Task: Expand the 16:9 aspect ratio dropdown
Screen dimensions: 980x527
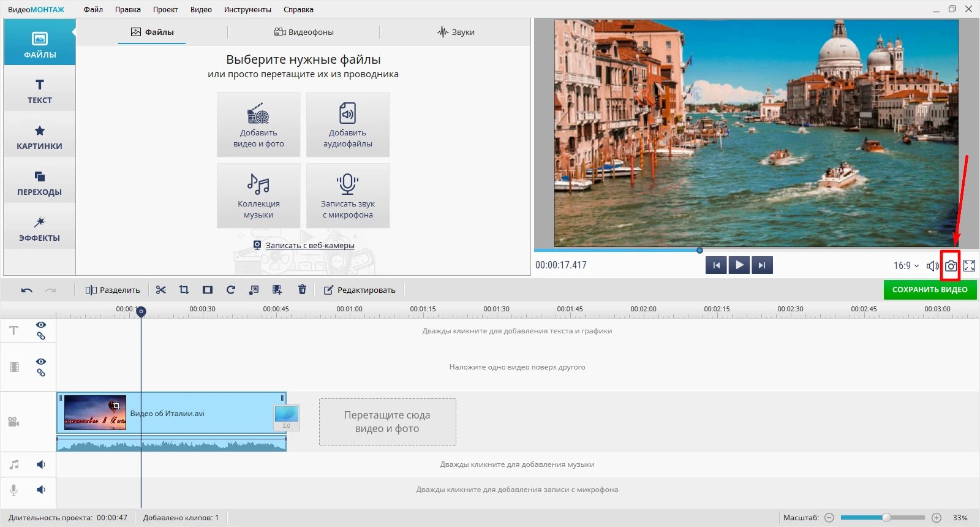Action: point(906,266)
